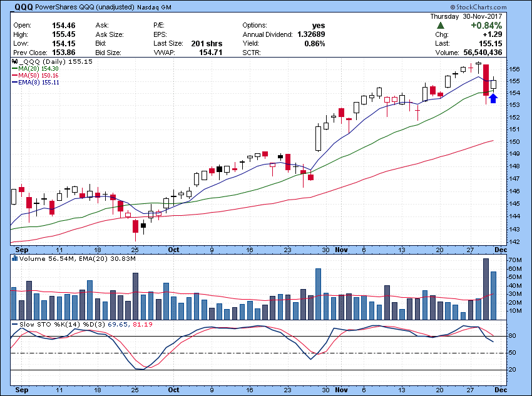Click the green MA(20) legend line
532x396 pixels.
tap(15, 68)
